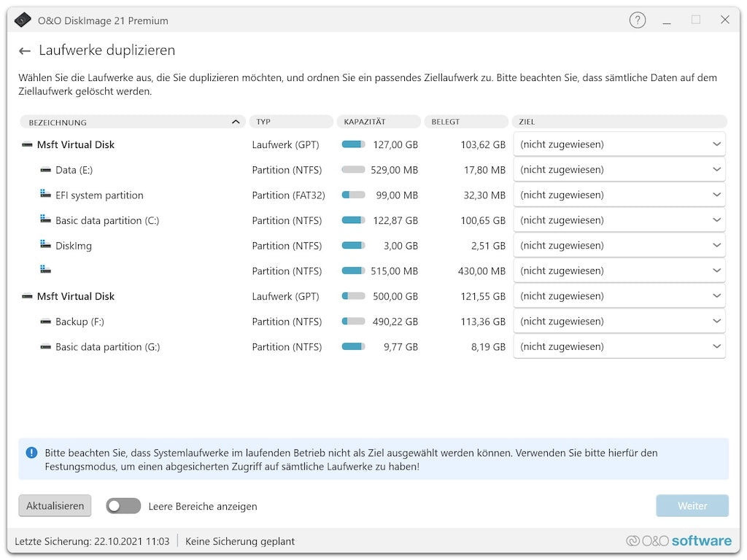Open target dropdown for Basic data partition (C:)
This screenshot has width=747, height=560.
point(619,220)
